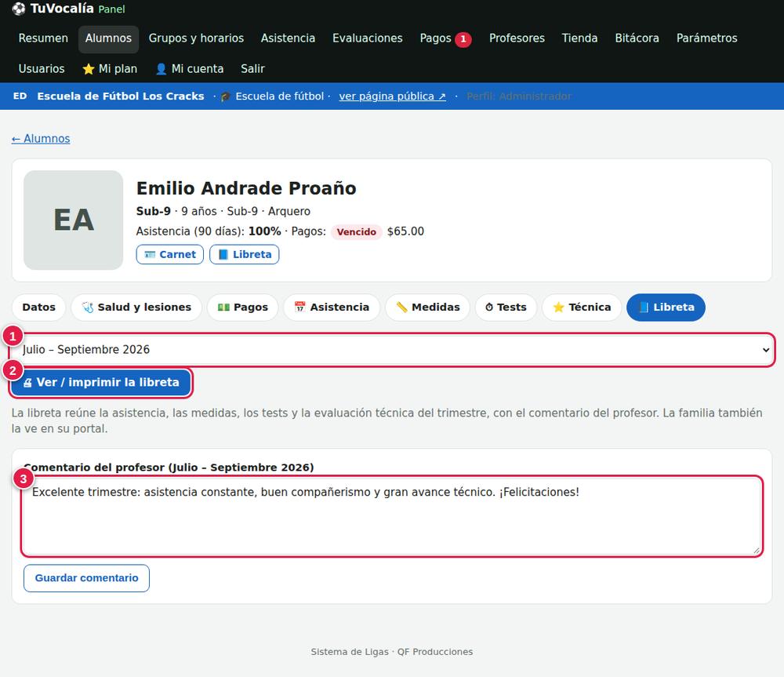Open the Tests tab

click(506, 308)
